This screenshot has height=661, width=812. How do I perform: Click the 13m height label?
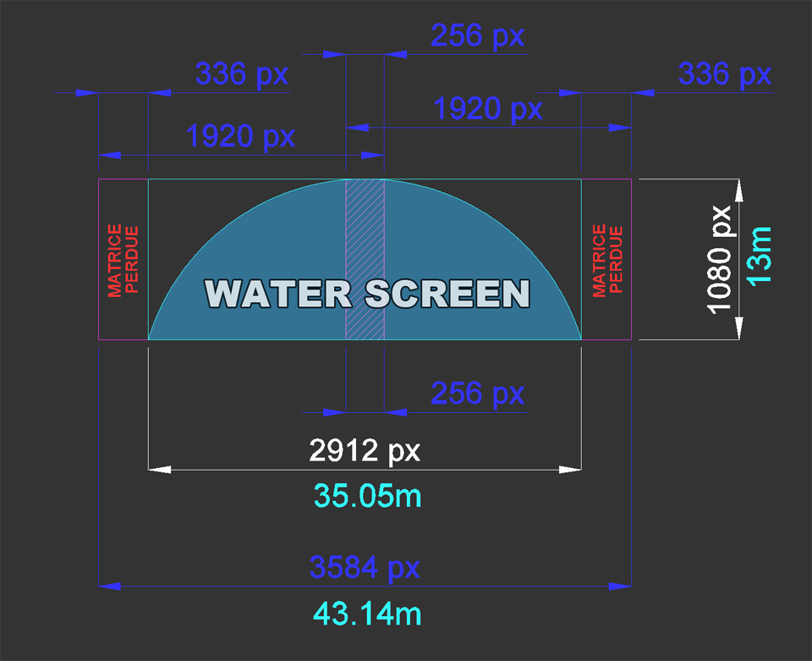(x=759, y=256)
